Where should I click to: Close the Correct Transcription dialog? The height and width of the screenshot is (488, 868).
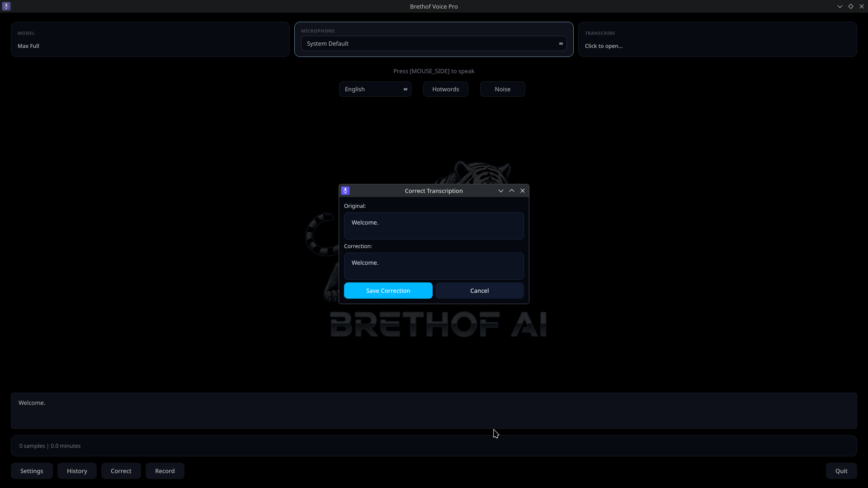pyautogui.click(x=523, y=191)
